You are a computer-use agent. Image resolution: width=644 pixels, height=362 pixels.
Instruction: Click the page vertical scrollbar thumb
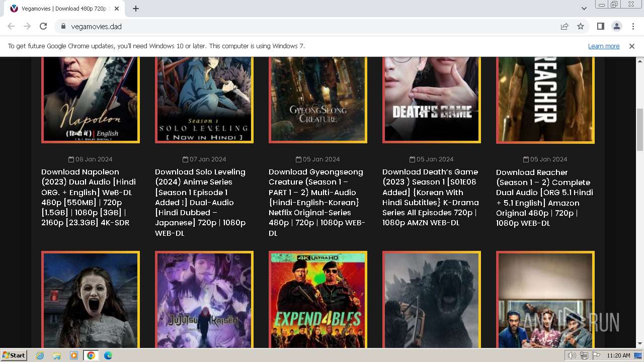tap(639, 130)
